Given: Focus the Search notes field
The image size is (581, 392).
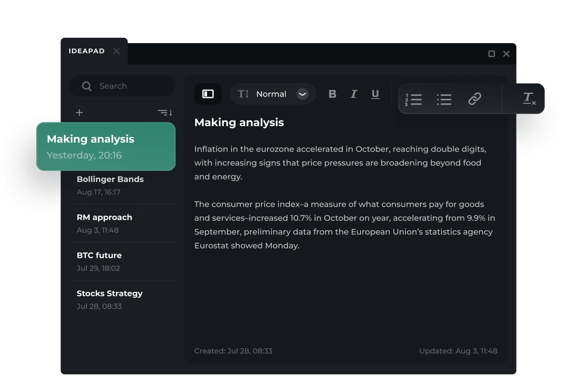Looking at the screenshot, I should [122, 86].
